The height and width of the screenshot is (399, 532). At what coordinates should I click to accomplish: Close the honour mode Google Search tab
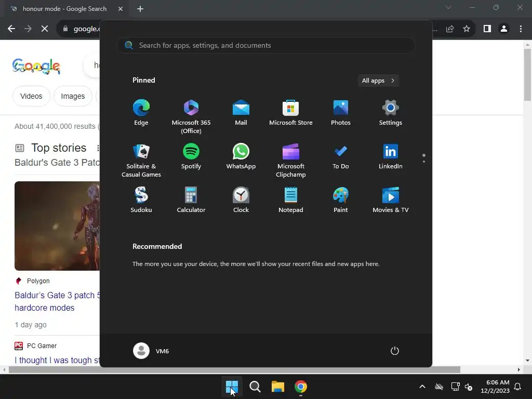tap(121, 9)
